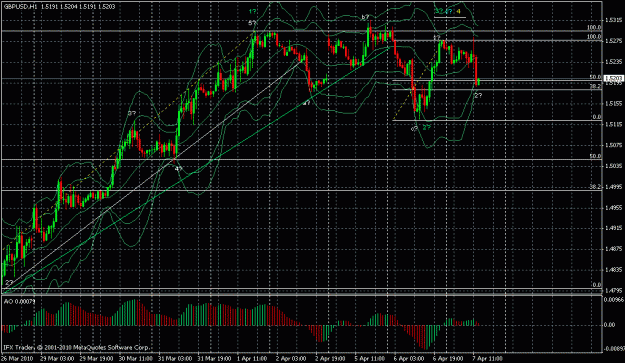Click the 1.5275 price scale label

613,41
